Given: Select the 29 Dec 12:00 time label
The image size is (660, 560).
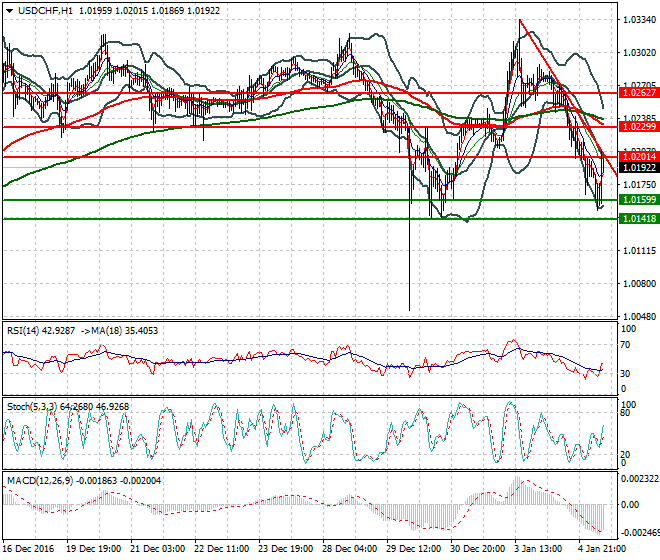Looking at the screenshot, I should (414, 549).
